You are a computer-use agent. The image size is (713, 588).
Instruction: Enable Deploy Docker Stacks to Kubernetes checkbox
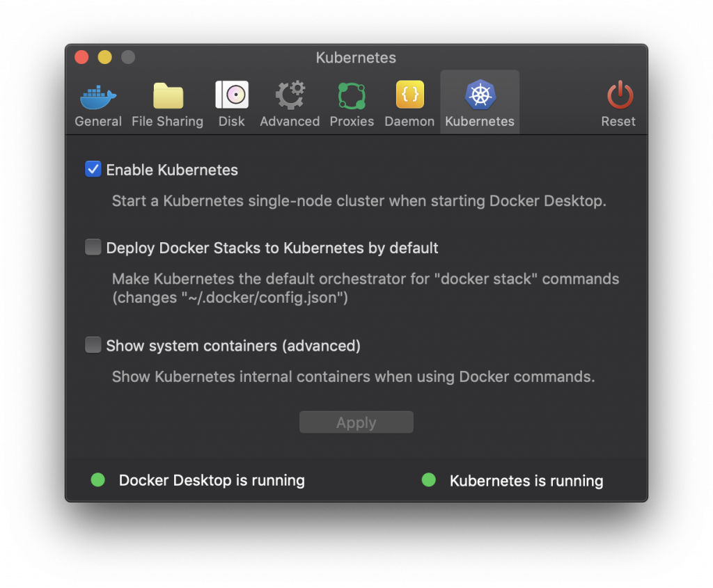pos(93,247)
